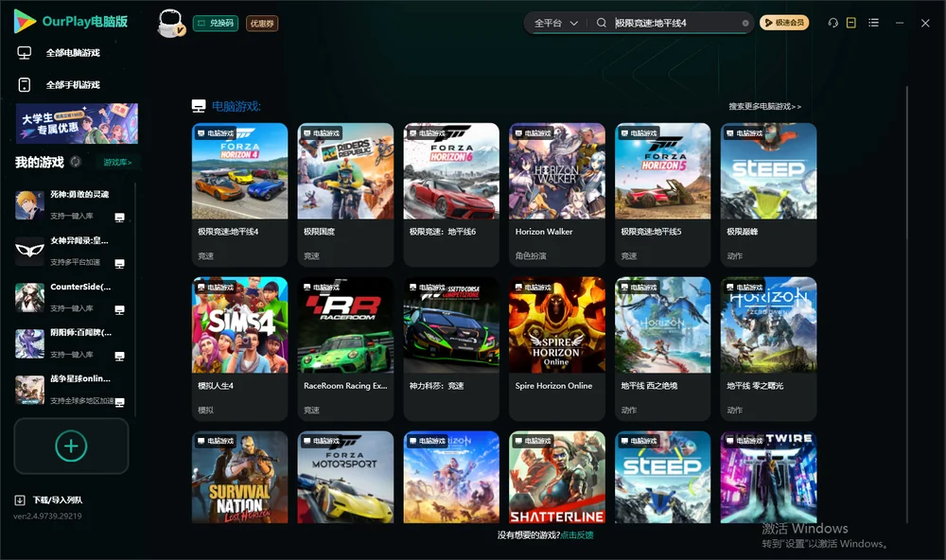Viewport: 946px width, 560px height.
Task: Click the 下载/导入列队 download icon
Action: (20, 499)
